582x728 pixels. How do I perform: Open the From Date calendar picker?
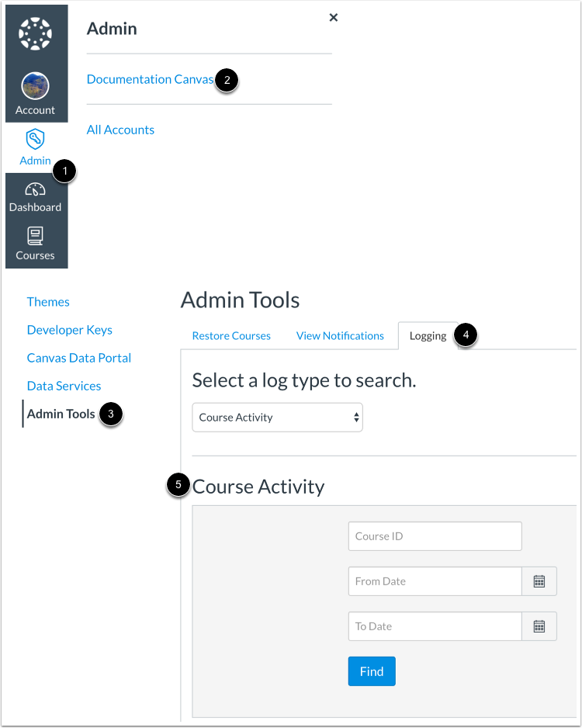click(539, 581)
